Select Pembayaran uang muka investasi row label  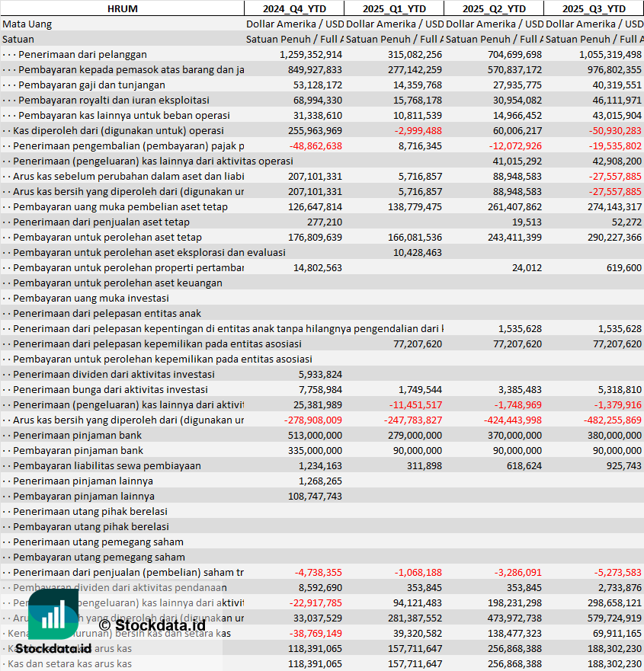91,299
